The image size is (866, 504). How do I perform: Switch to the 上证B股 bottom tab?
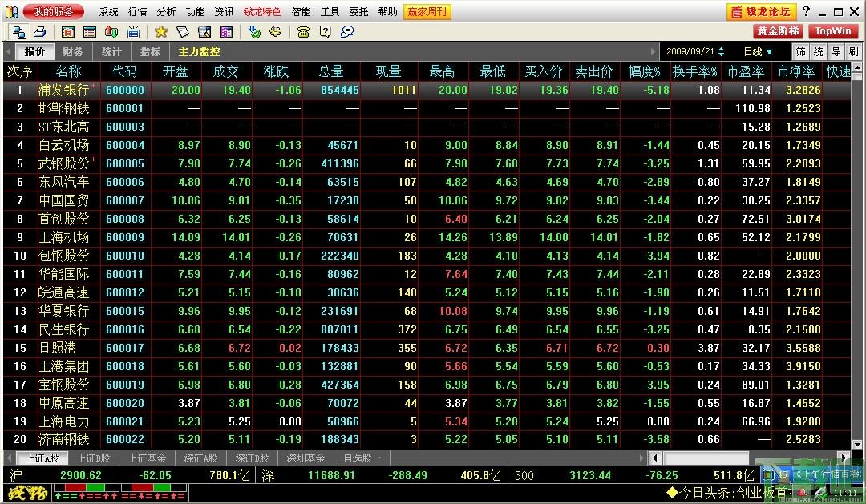coord(93,458)
